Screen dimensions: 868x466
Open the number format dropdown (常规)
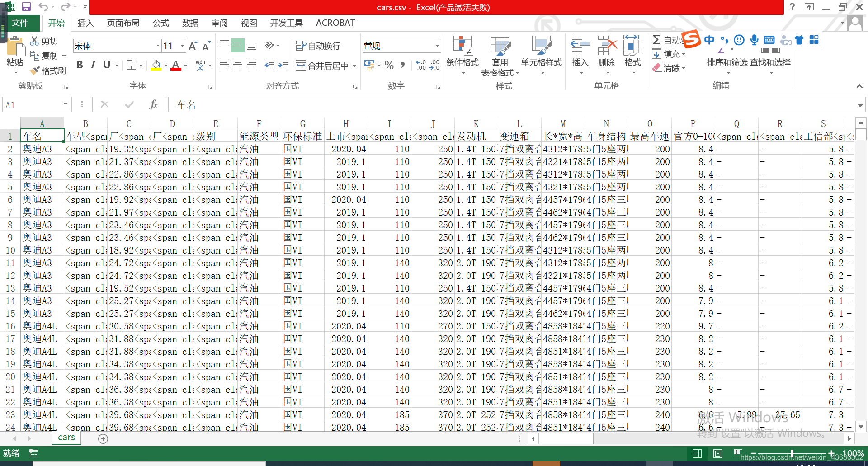[437, 46]
